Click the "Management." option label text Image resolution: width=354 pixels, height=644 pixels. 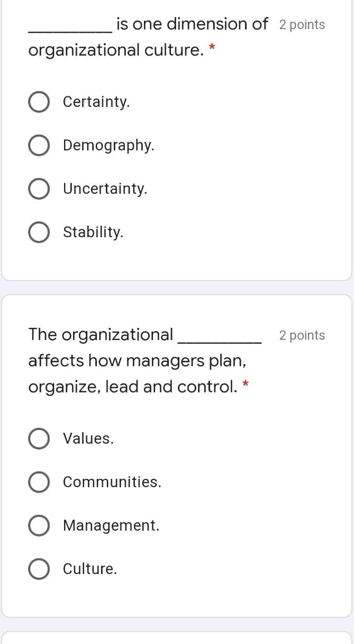pos(111,525)
